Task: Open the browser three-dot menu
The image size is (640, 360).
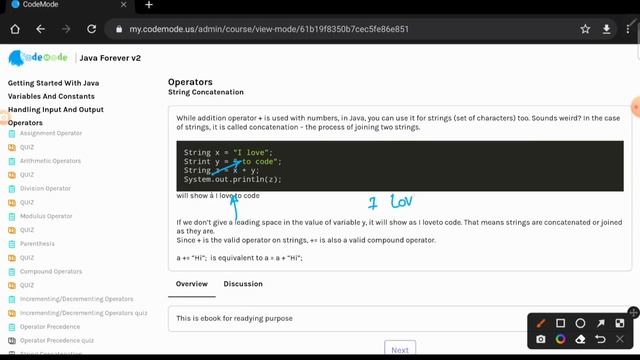Action: pyautogui.click(x=628, y=29)
